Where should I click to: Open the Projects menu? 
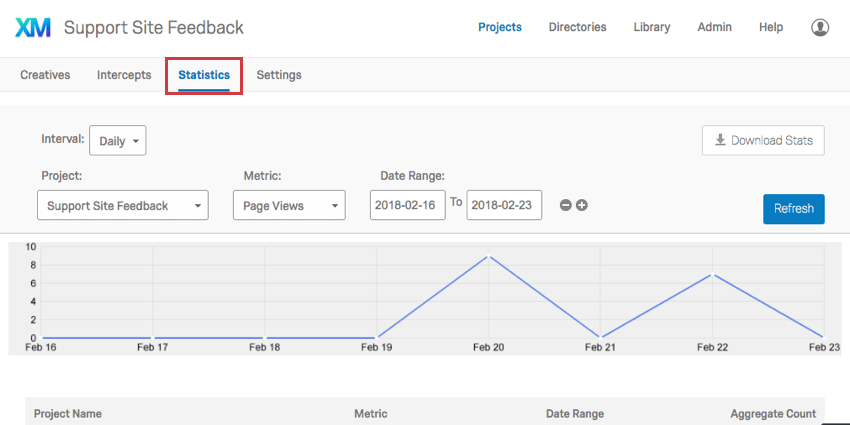coord(500,28)
